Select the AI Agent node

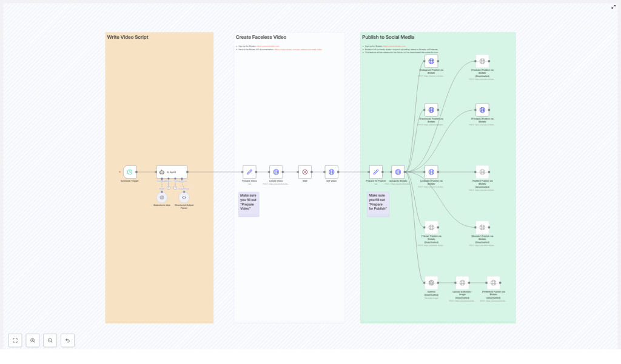point(171,172)
